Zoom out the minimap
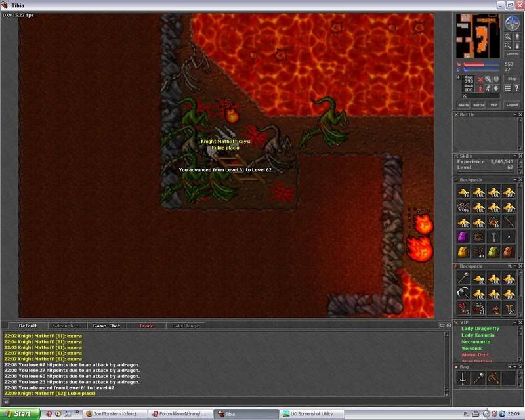Image resolution: width=525 pixels, height=420 pixels. point(508,37)
